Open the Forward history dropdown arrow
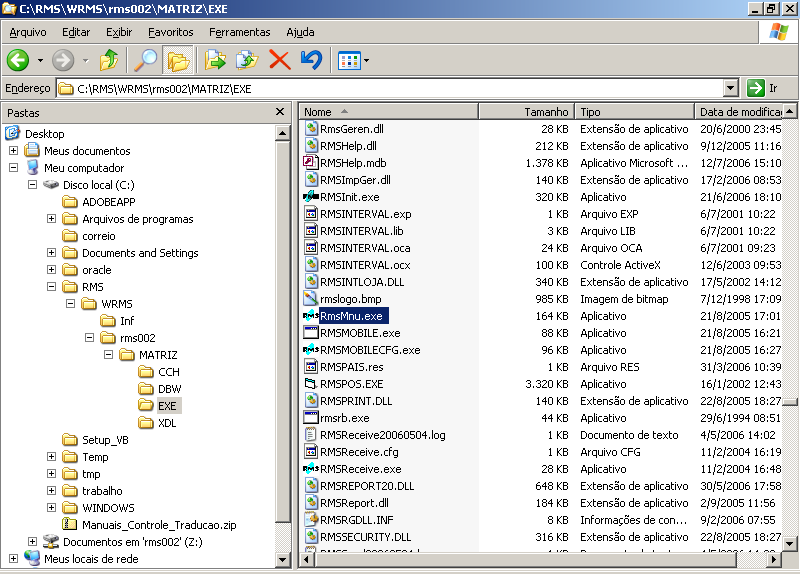800x574 pixels. [86, 61]
